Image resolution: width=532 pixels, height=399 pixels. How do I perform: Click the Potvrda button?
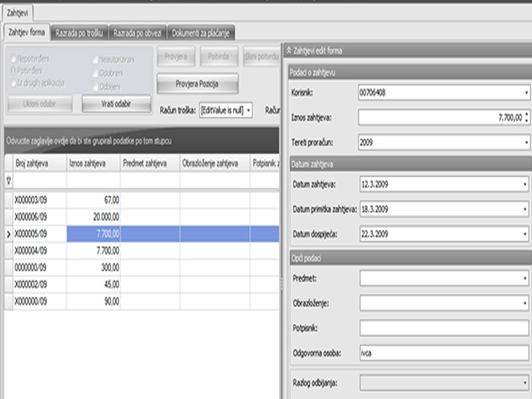(219, 57)
